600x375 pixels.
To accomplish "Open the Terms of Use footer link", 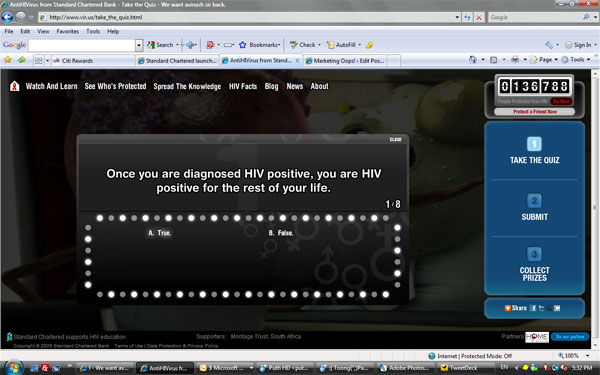I will click(x=129, y=346).
